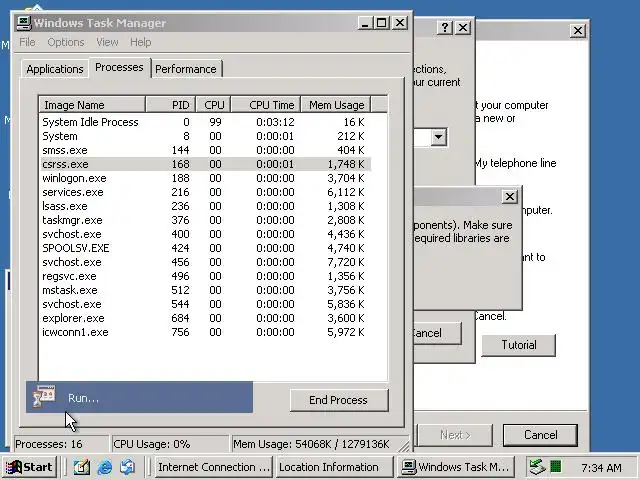Sort processes by PID column header
The width and height of the screenshot is (640, 480).
(x=171, y=104)
